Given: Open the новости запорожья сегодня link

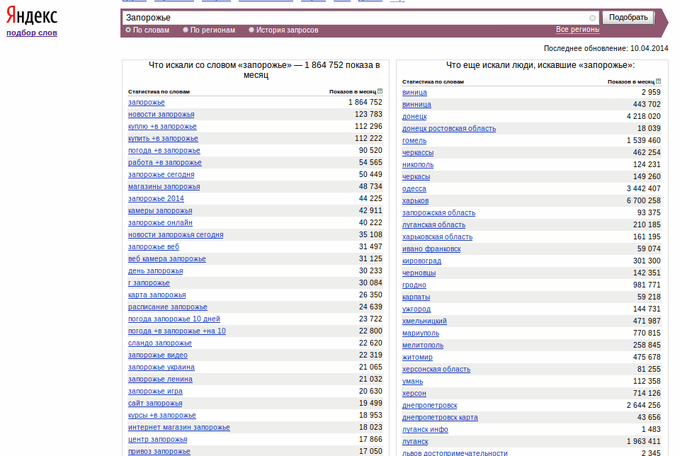Looking at the screenshot, I should pos(176,235).
